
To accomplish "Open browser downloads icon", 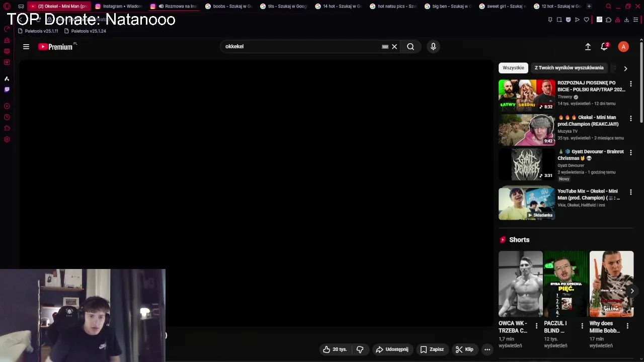I will click(x=626, y=20).
